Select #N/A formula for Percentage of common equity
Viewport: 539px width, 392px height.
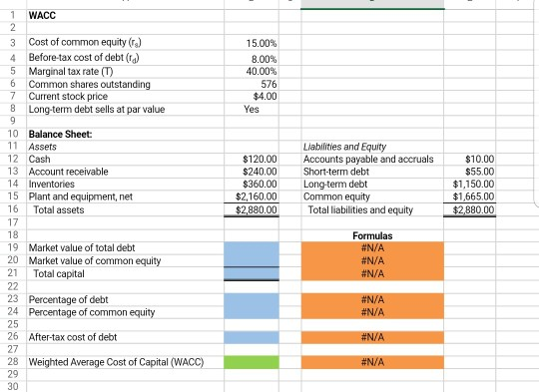click(x=372, y=312)
